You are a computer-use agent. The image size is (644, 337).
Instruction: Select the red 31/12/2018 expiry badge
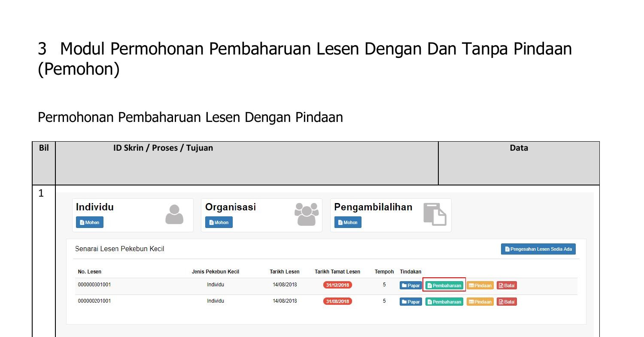click(337, 285)
